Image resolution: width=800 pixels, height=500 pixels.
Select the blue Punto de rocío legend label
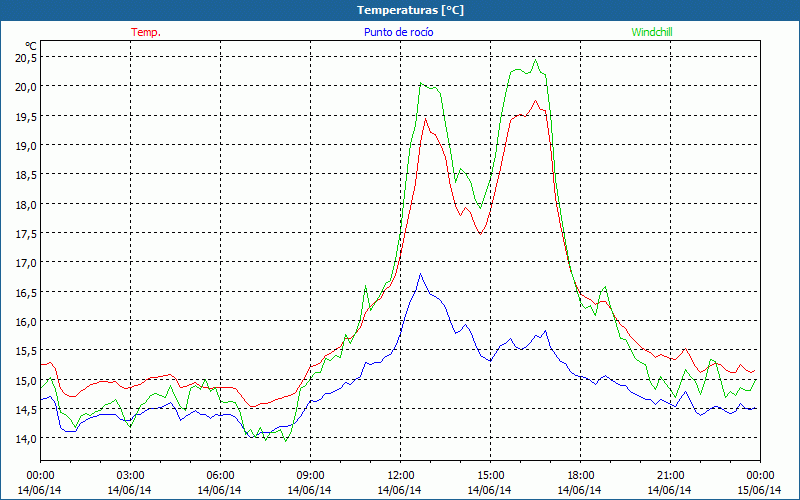point(399,32)
